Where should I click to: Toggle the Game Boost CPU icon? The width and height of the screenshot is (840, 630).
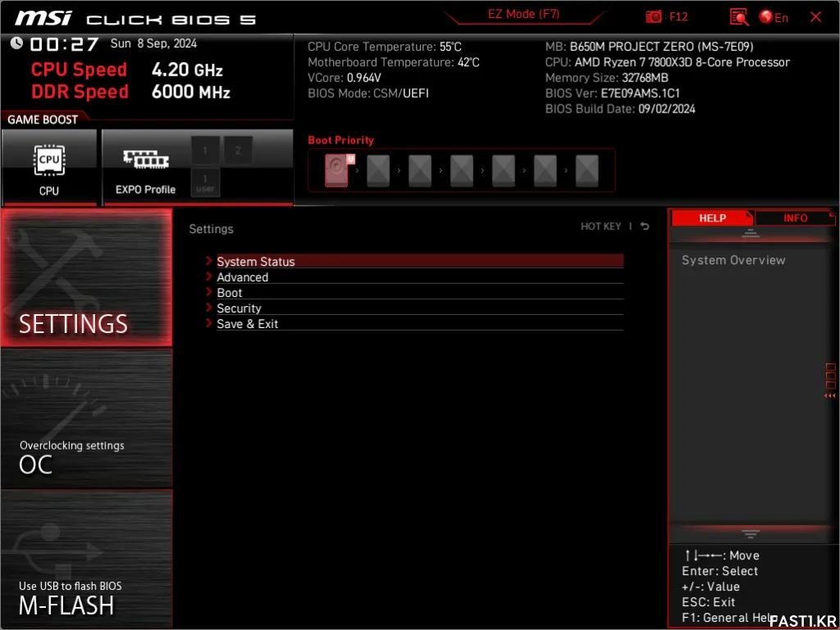pyautogui.click(x=49, y=167)
